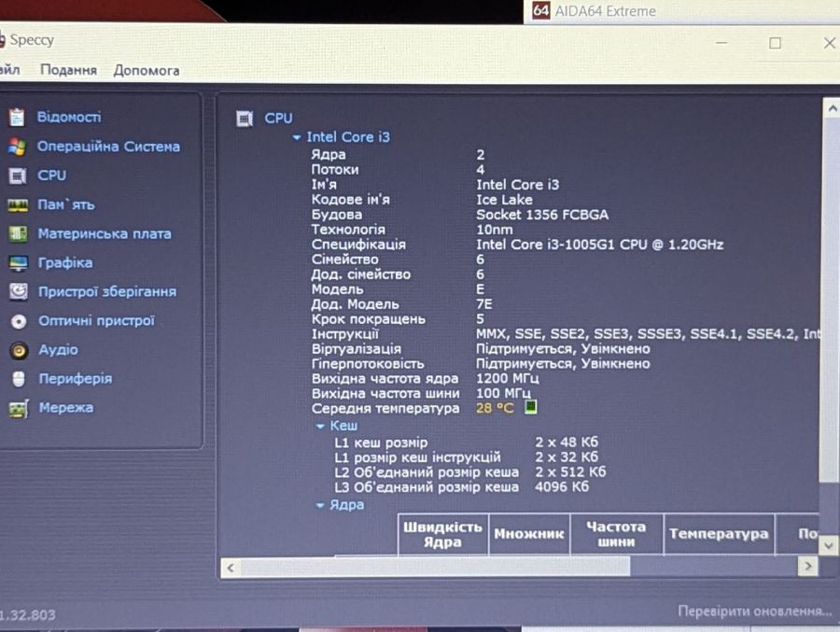Click the Температура column header
This screenshot has height=632, width=840.
(x=719, y=534)
